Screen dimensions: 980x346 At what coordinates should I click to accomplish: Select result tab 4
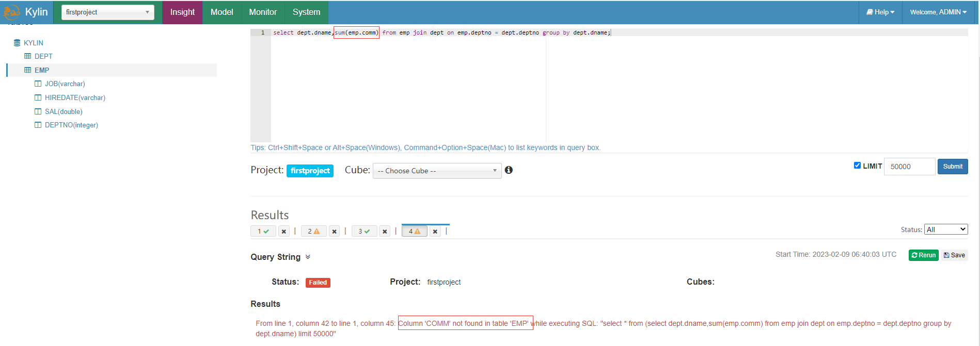coord(415,231)
